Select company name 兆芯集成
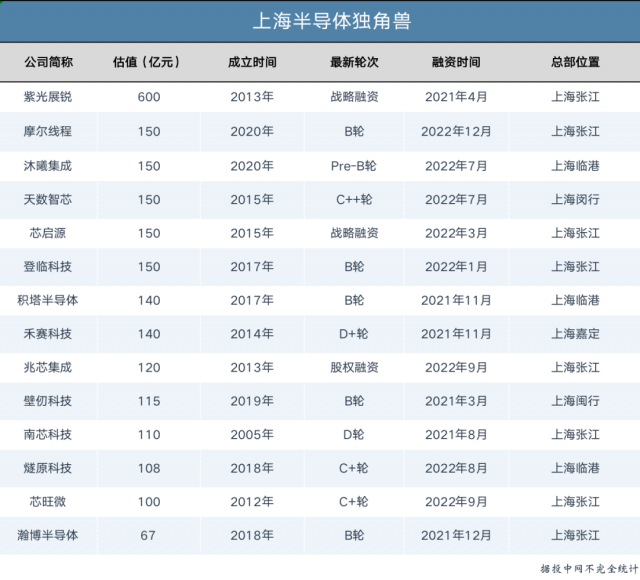The width and height of the screenshot is (640, 580). tap(48, 367)
